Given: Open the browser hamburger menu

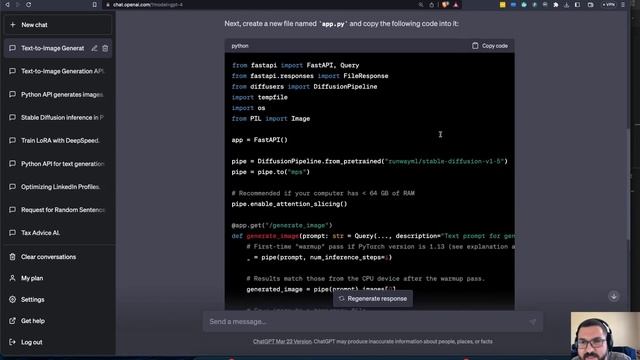Looking at the screenshot, I should (x=622, y=4).
